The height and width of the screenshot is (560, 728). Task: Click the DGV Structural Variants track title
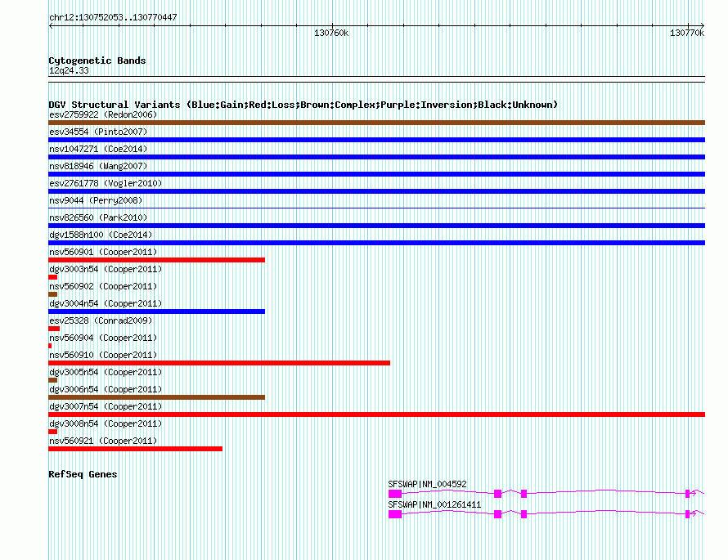pyautogui.click(x=303, y=105)
